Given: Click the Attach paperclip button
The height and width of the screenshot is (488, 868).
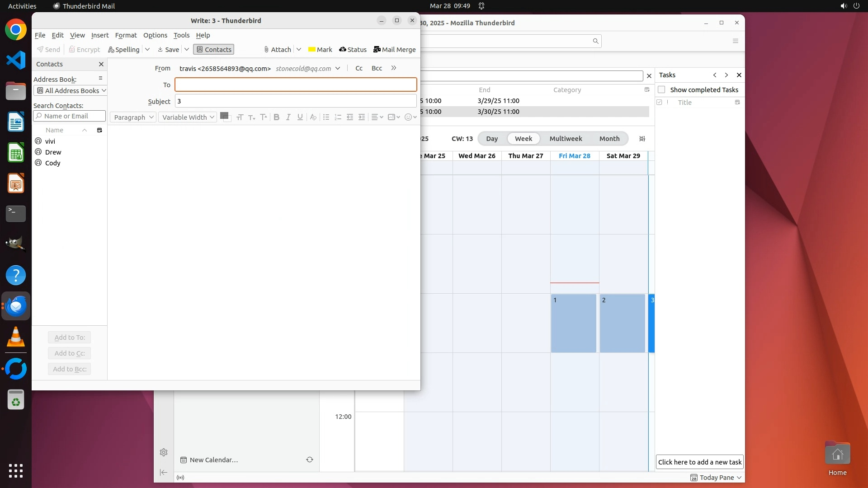Looking at the screenshot, I should click(277, 50).
